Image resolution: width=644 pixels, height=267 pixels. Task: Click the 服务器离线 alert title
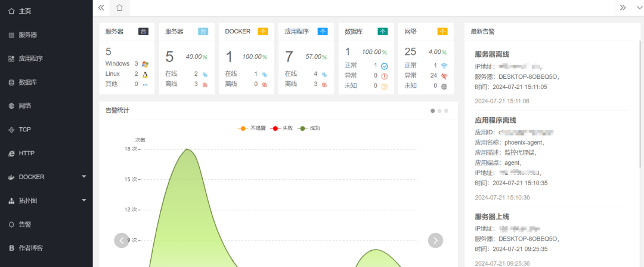point(492,54)
